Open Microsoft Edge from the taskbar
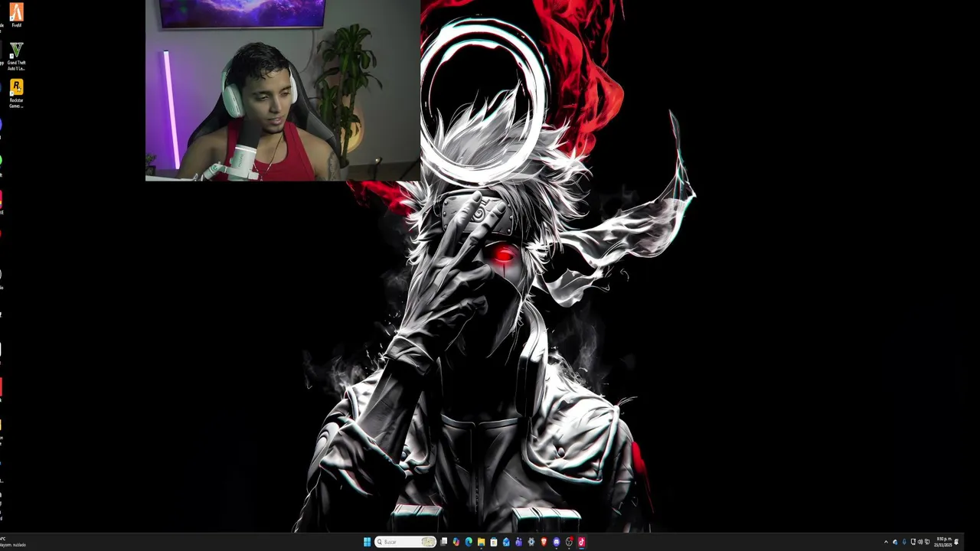 [x=469, y=542]
